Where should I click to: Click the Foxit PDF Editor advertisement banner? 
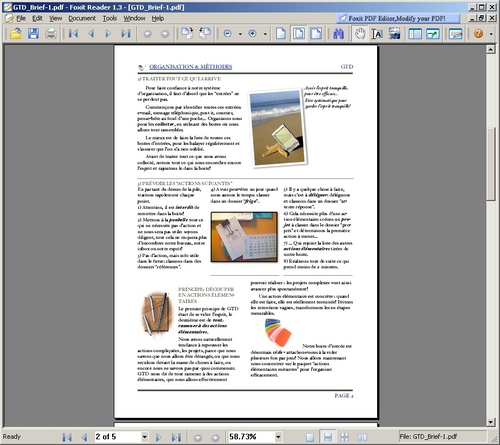coord(397,18)
